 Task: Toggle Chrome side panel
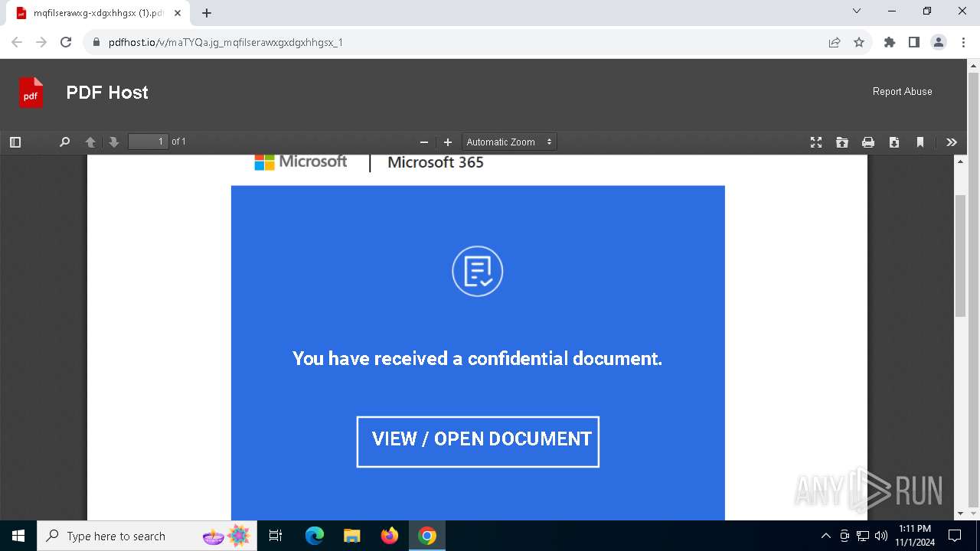pos(914,42)
